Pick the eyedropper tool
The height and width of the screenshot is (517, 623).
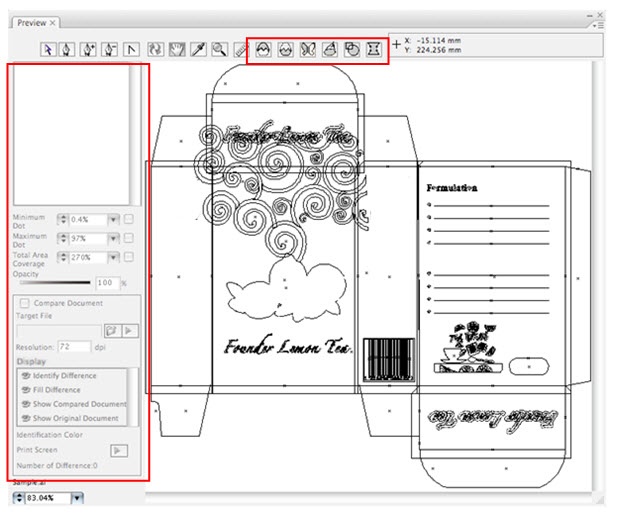point(198,48)
